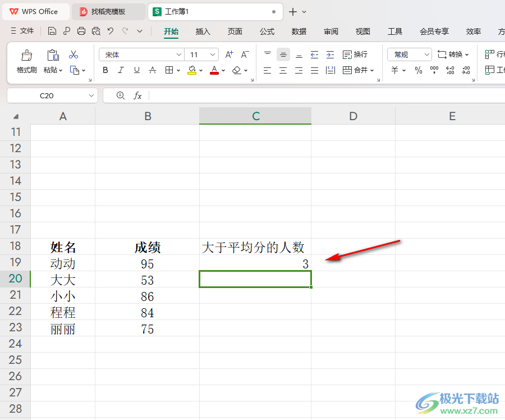The image size is (505, 420).
Task: Apply percent style format
Action: click(419, 70)
